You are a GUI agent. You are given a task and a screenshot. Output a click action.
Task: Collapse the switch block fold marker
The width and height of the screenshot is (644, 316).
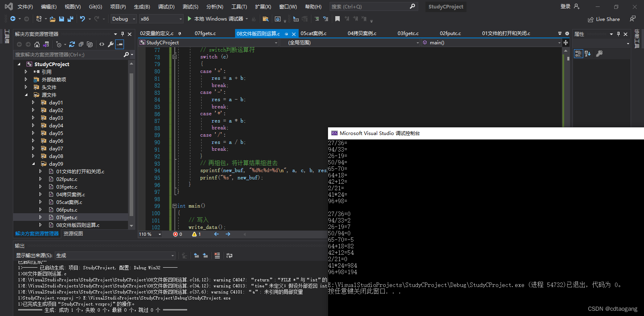point(175,57)
